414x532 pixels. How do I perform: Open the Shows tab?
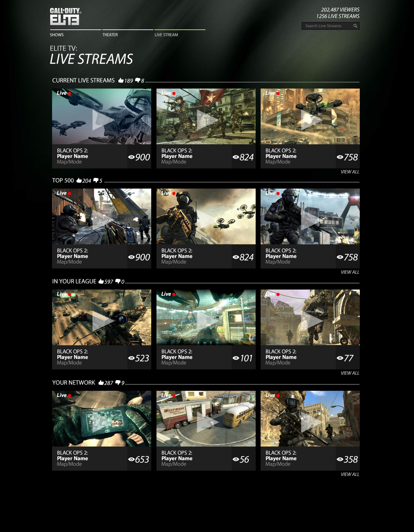point(57,35)
